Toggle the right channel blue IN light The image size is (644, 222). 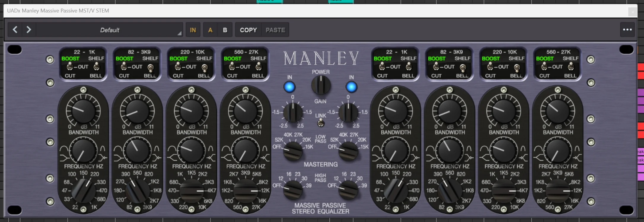(x=351, y=87)
